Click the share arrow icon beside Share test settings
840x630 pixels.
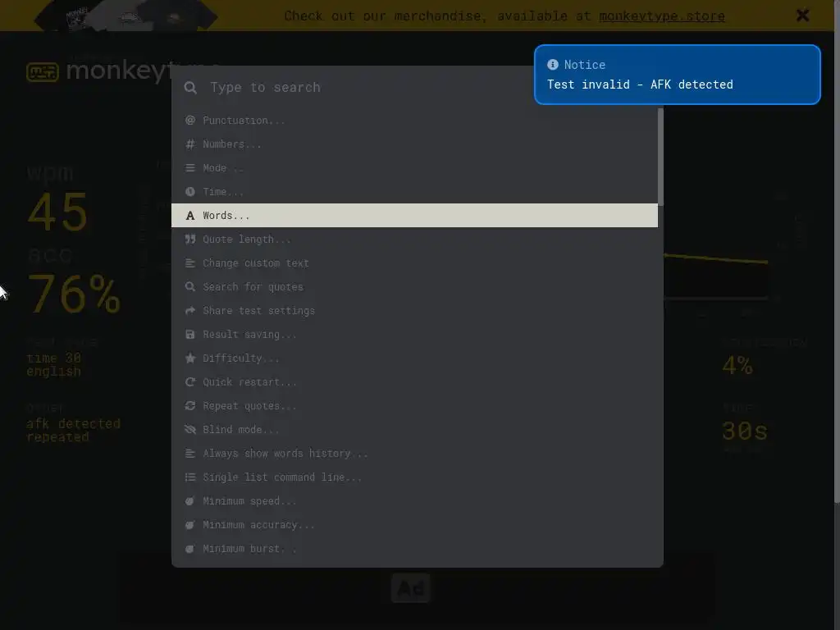pos(190,310)
